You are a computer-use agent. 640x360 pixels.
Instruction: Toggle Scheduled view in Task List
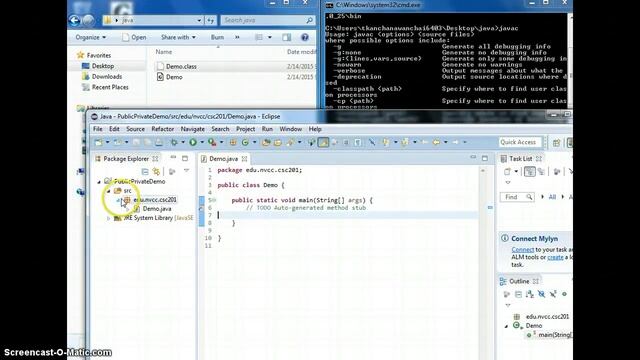click(x=541, y=171)
